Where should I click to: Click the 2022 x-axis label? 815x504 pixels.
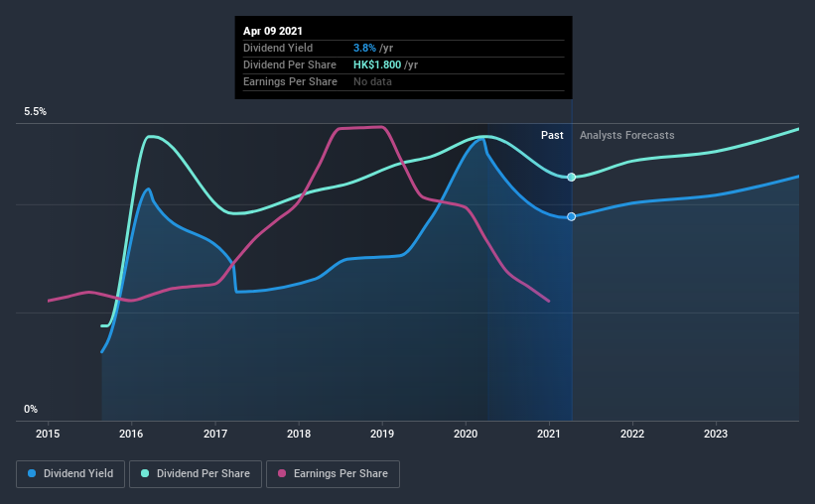pyautogui.click(x=632, y=434)
